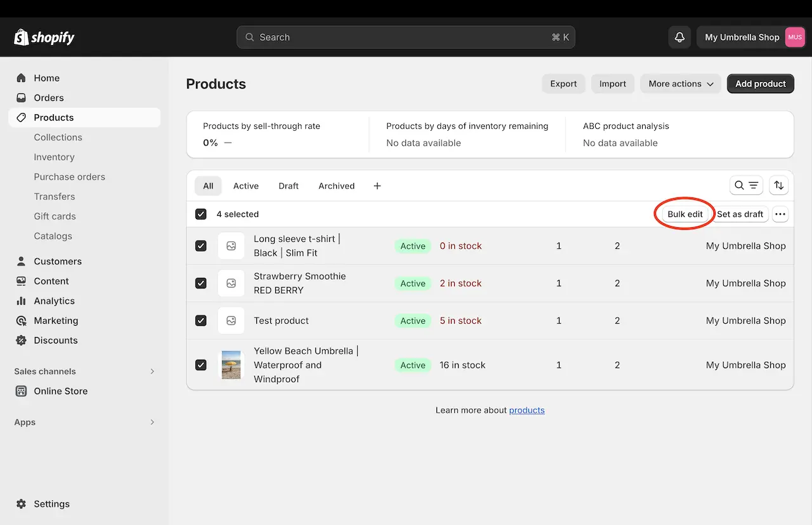
Task: Expand the Sales channels section
Action: (152, 371)
